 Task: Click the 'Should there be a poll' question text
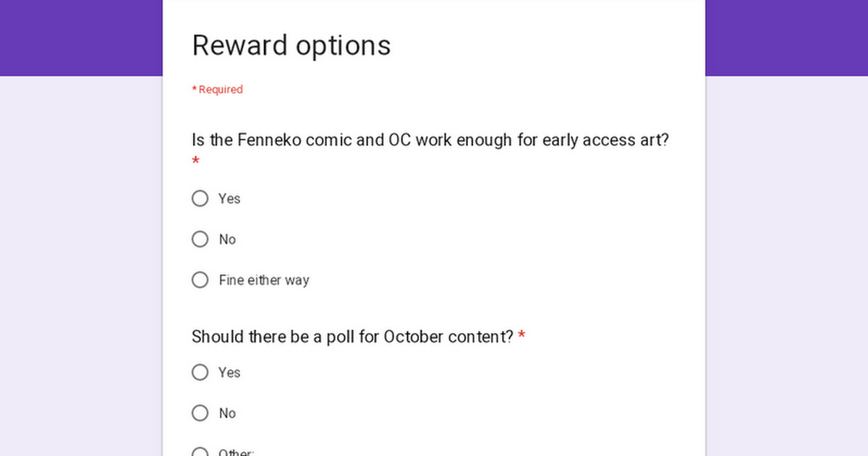coord(352,337)
